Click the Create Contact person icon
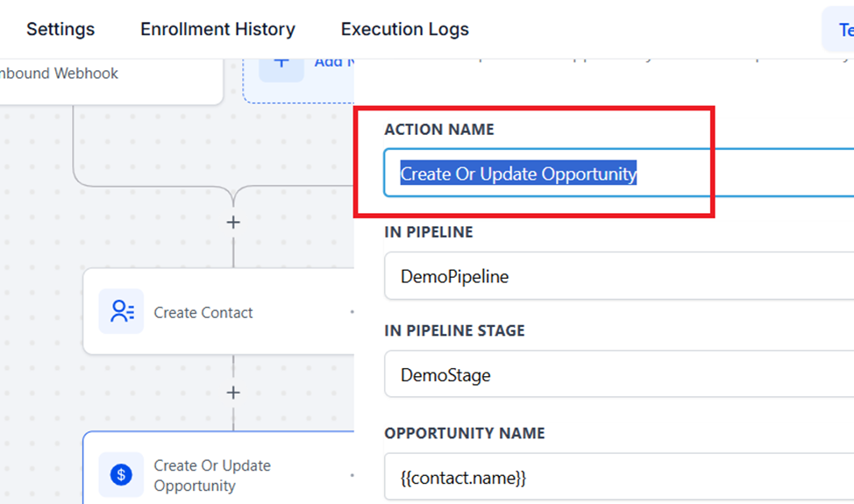The image size is (854, 504). tap(121, 312)
